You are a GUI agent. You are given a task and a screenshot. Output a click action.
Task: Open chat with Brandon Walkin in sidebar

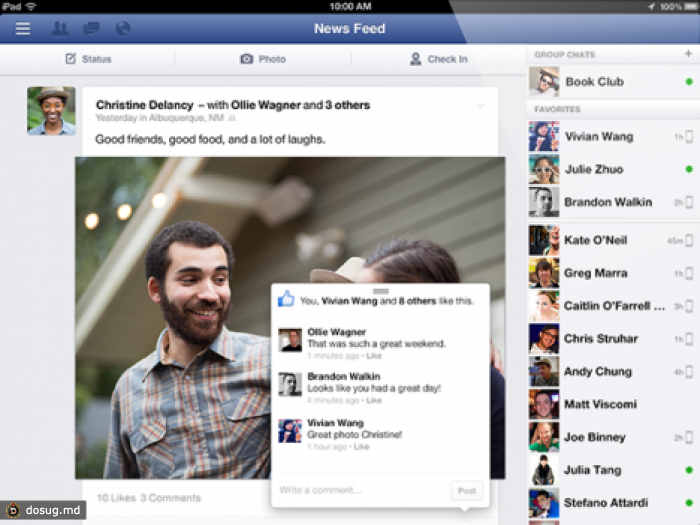(612, 202)
